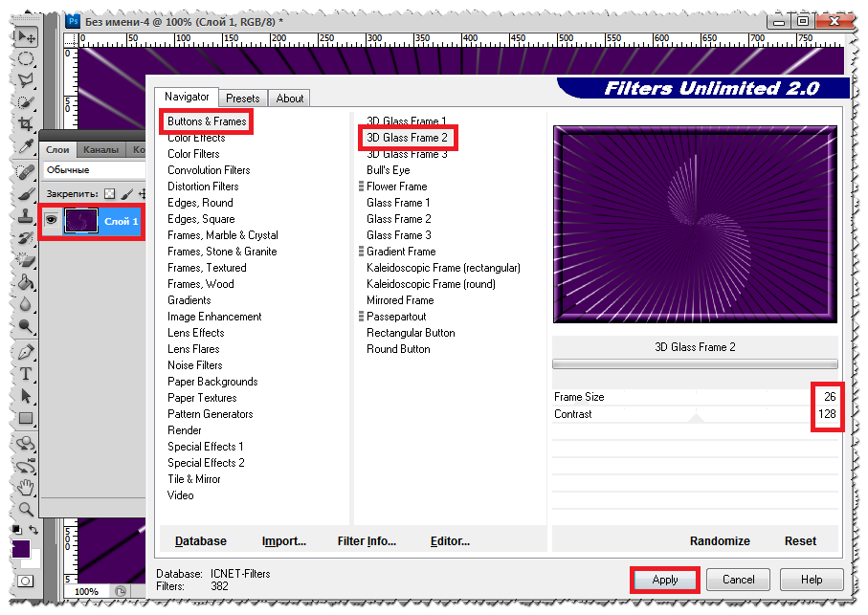This screenshot has height=615, width=868.
Task: Click the filter preview image
Action: [x=695, y=224]
